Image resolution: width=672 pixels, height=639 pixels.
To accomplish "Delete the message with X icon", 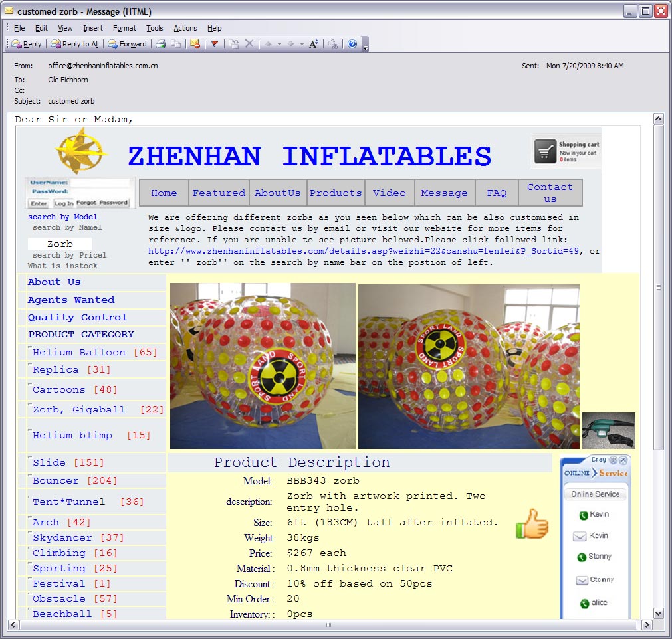I will point(249,44).
